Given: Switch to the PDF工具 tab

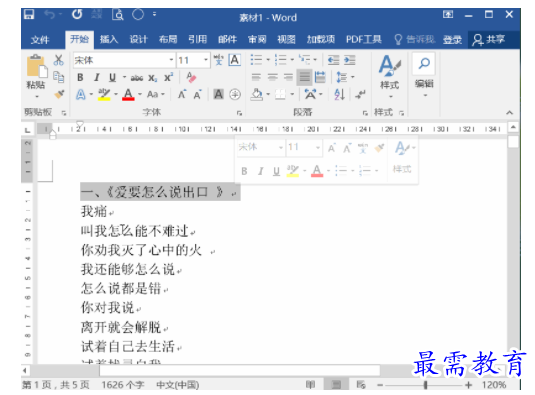Looking at the screenshot, I should [x=364, y=40].
